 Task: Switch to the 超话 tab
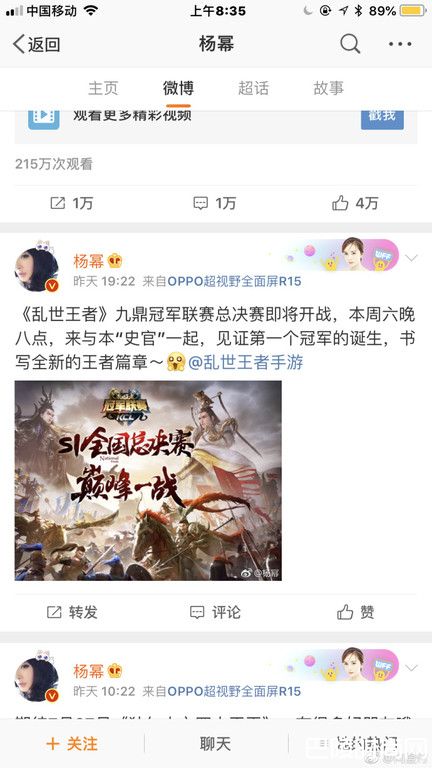click(x=253, y=88)
